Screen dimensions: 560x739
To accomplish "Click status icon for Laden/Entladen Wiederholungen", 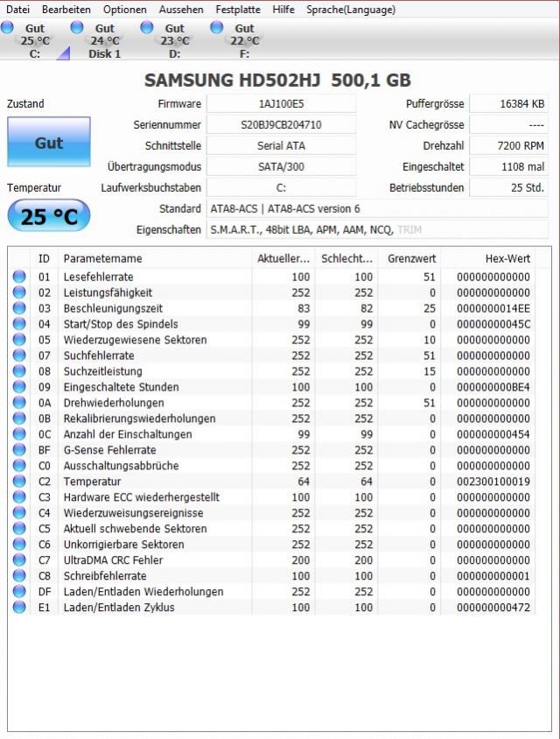I will 19,592.
